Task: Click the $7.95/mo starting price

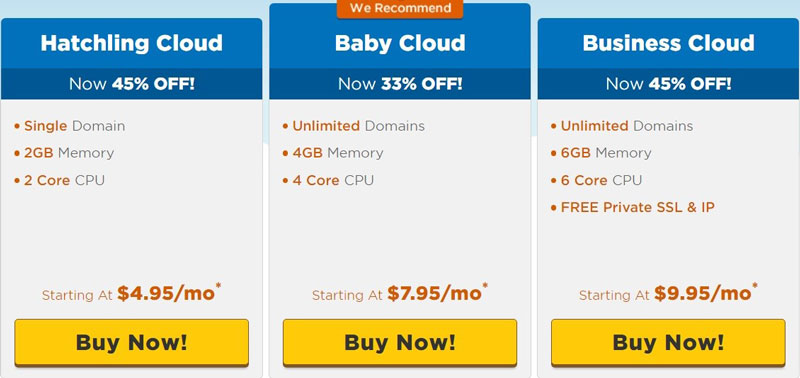Action: click(x=434, y=293)
